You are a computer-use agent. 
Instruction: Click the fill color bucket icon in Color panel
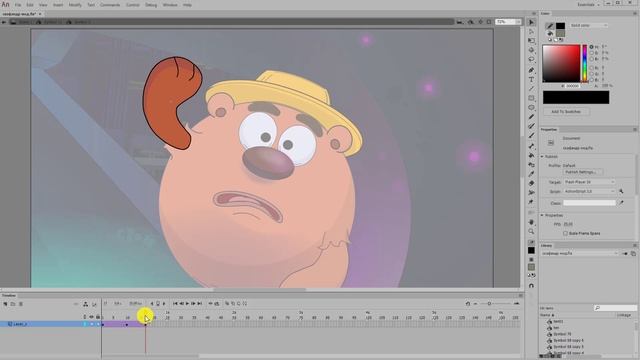click(x=550, y=33)
